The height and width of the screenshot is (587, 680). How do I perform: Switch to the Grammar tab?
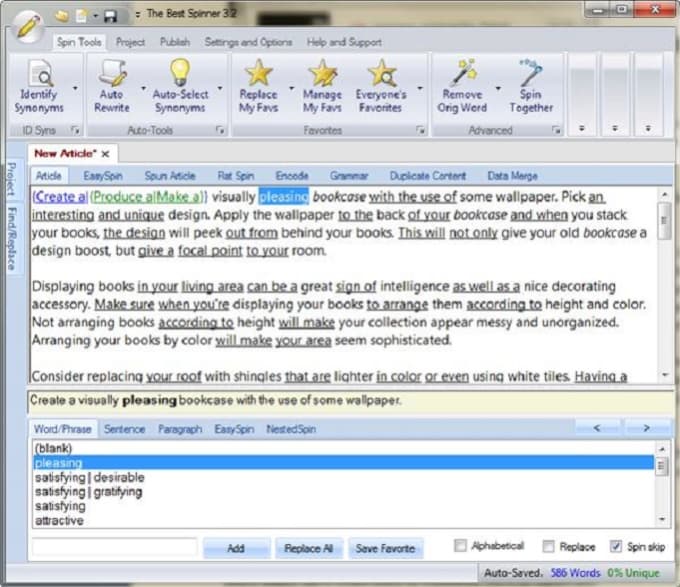pos(349,176)
